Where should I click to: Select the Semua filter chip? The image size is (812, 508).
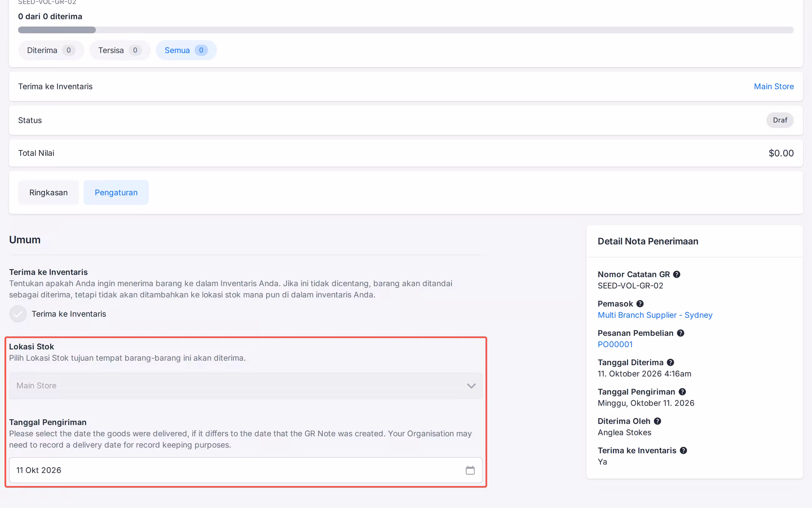186,50
